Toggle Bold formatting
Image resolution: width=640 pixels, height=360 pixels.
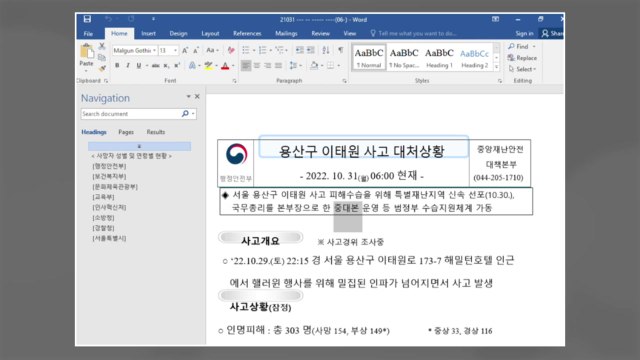click(117, 65)
